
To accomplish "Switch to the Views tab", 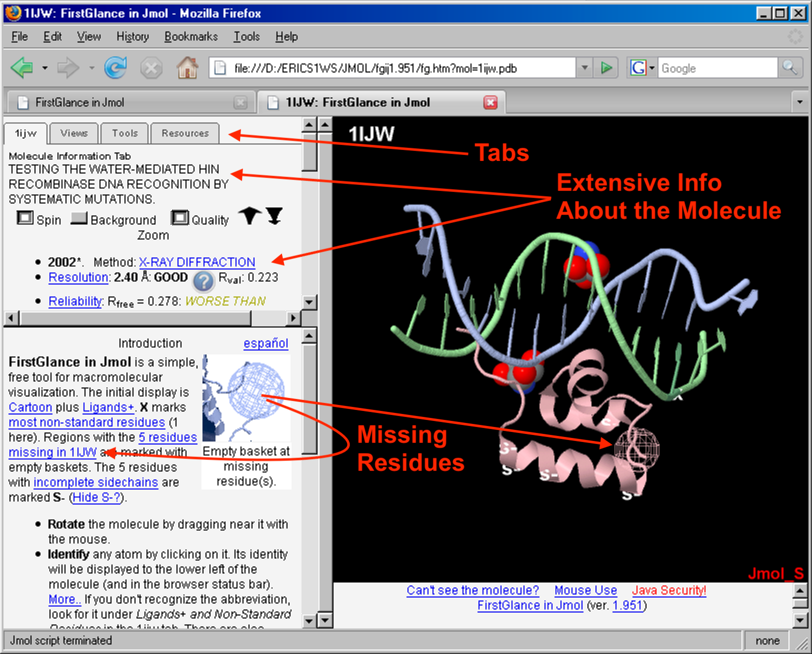I will tap(74, 133).
